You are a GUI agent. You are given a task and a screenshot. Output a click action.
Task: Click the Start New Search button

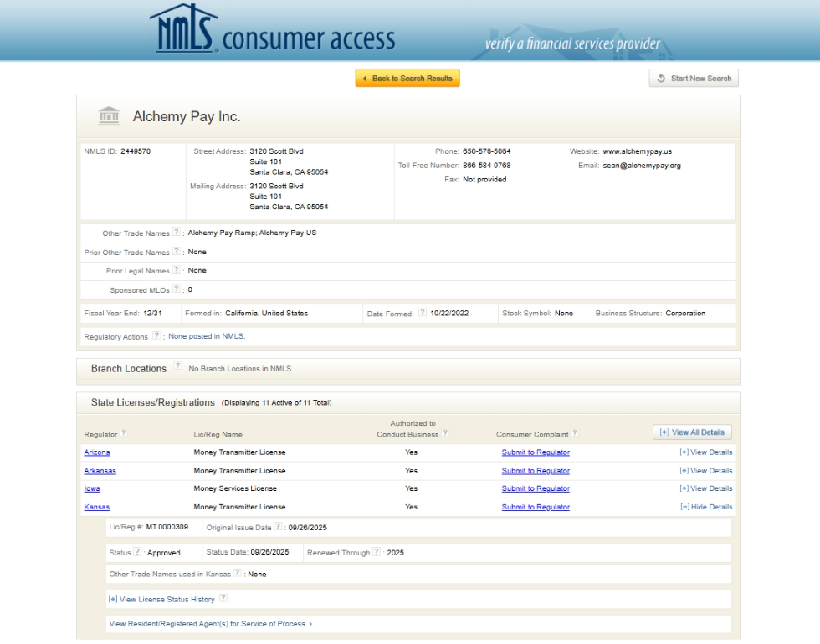tap(694, 79)
